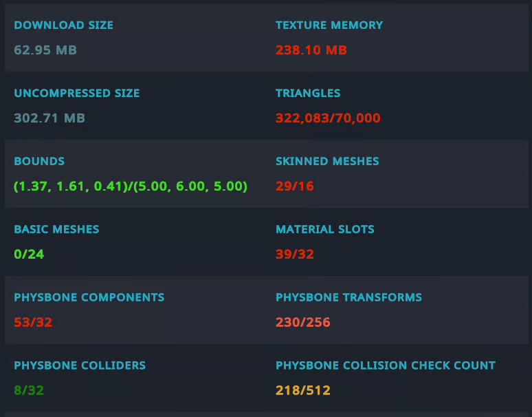The width and height of the screenshot is (532, 417).
Task: Select the 0/24 basic meshes value
Action: [x=29, y=254]
